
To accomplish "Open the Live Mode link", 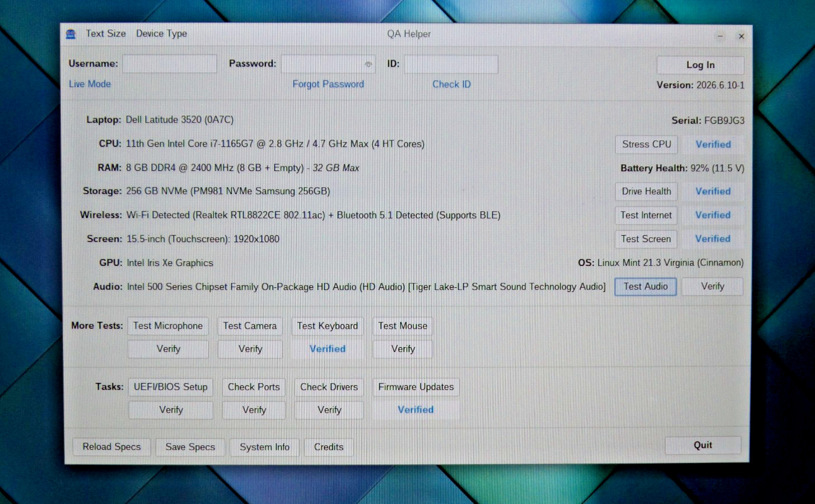I will coord(90,84).
